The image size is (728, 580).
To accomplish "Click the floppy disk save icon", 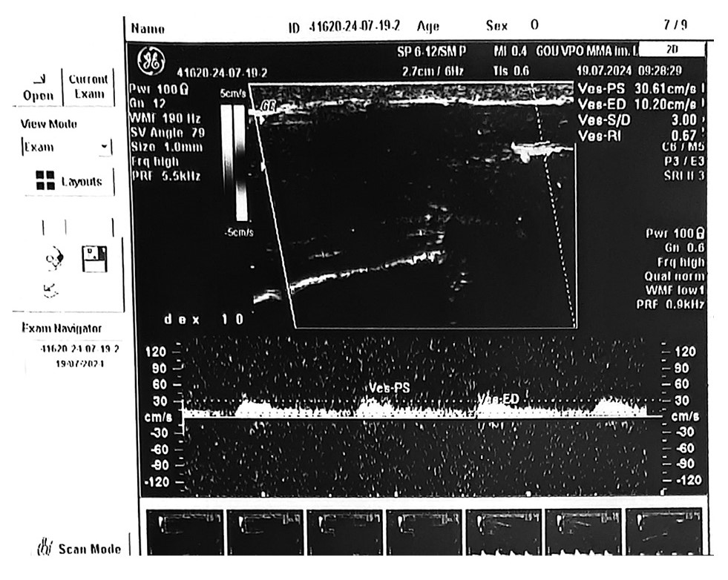I will 94,258.
